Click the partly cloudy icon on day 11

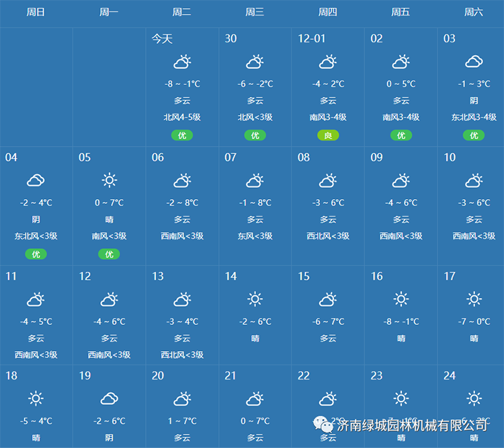click(x=36, y=299)
